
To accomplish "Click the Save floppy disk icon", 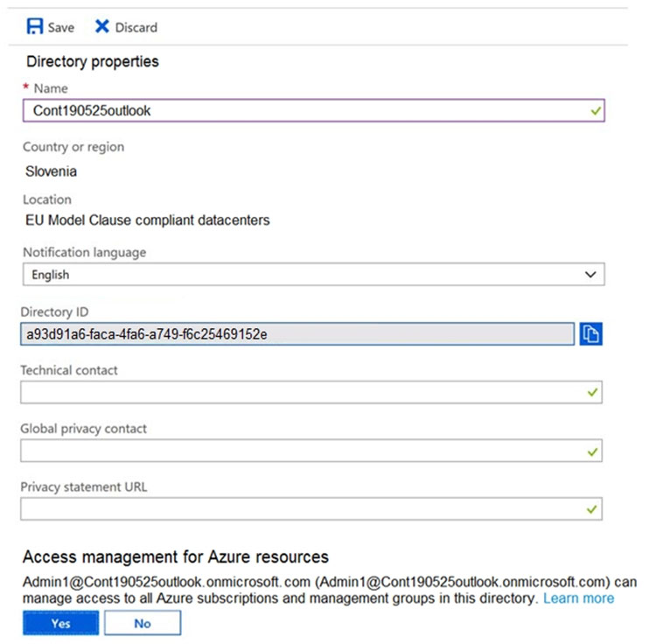I will coord(35,27).
